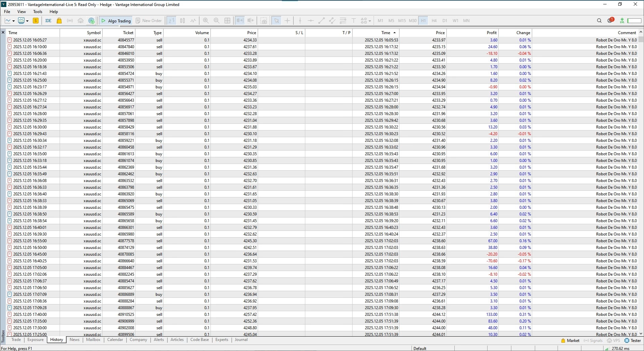Select the vertical line tool
644x351 pixels.
pyautogui.click(x=300, y=21)
